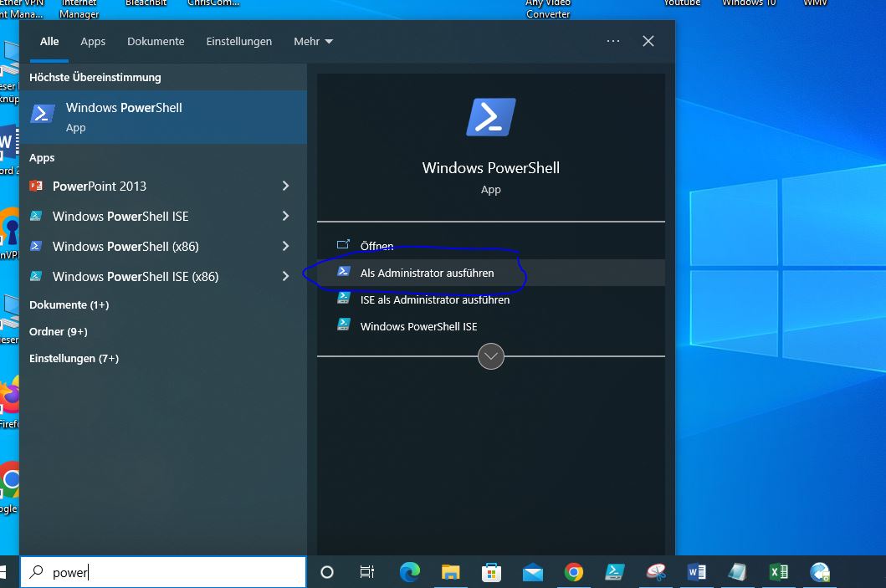Switch to the Apps tab

(x=93, y=41)
